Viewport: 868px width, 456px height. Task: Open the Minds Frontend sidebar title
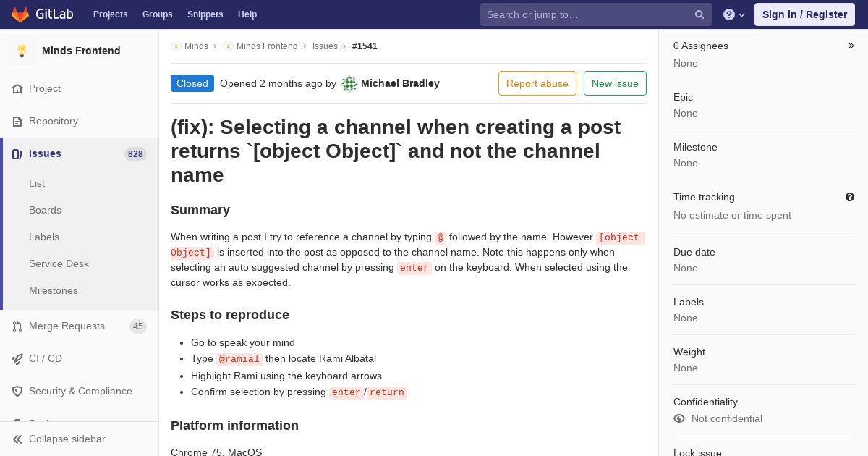click(x=81, y=51)
